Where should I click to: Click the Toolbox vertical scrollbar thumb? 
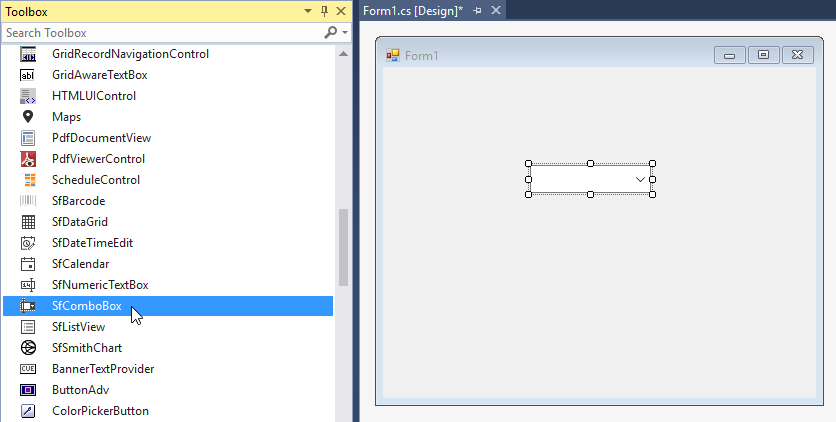tap(343, 248)
